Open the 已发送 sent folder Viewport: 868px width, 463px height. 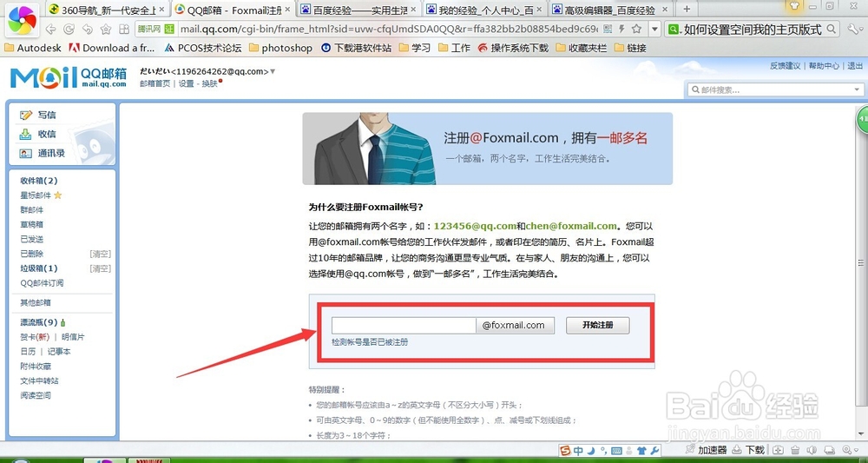click(31, 239)
